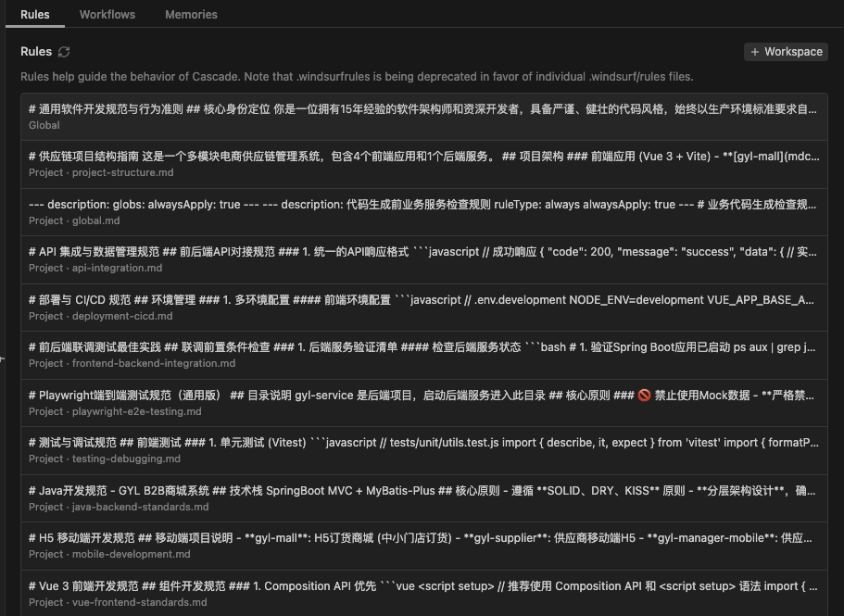Switch to the Workflows tab
844x616 pixels.
pyautogui.click(x=107, y=15)
